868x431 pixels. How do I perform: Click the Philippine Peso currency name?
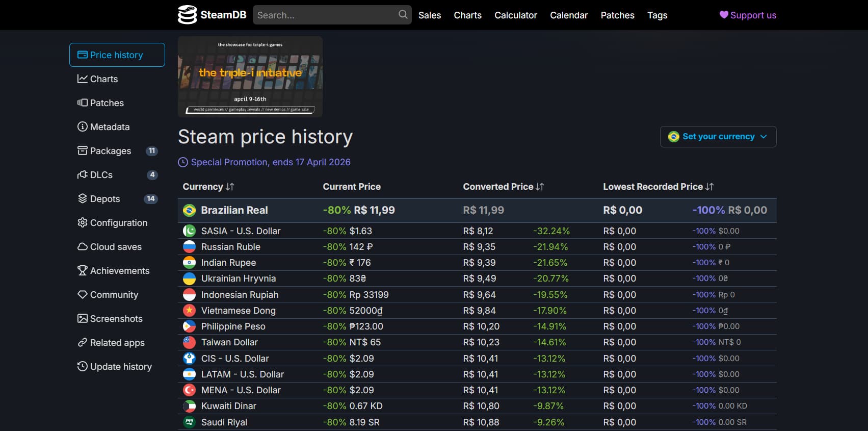[233, 326]
